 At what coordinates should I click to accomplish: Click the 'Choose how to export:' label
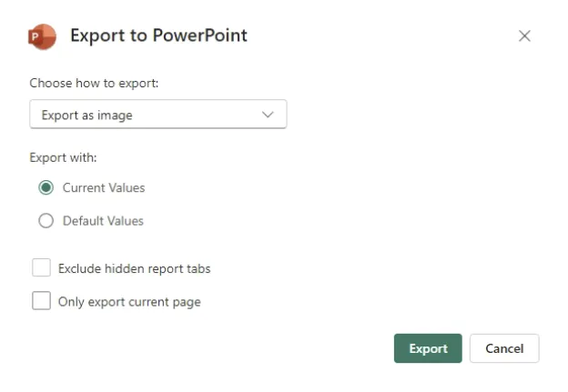pos(94,84)
